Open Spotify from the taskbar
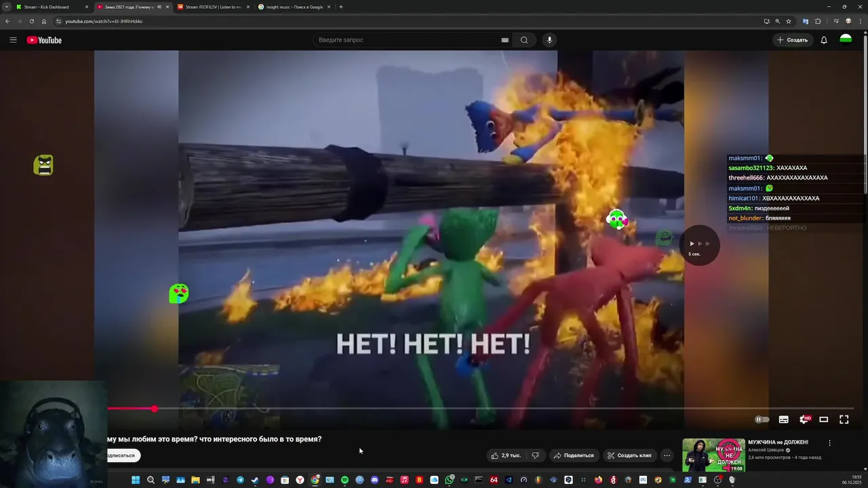 click(x=344, y=480)
